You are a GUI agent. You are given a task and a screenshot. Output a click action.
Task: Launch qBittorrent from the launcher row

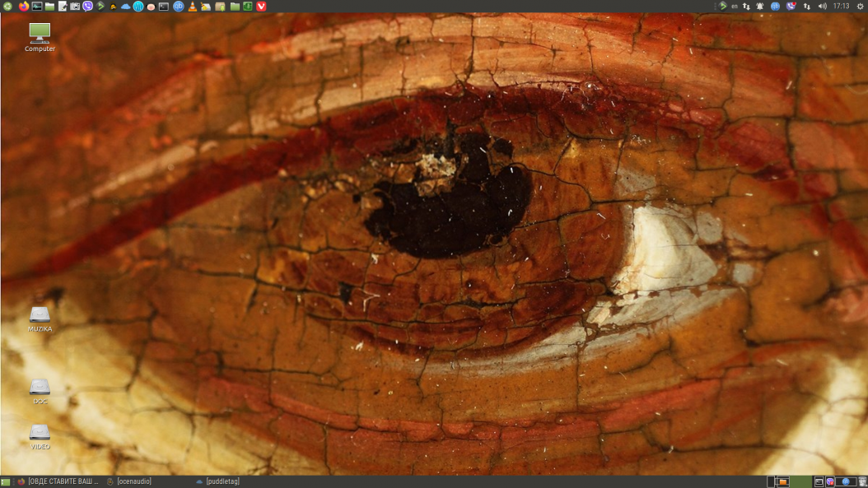pos(178,6)
